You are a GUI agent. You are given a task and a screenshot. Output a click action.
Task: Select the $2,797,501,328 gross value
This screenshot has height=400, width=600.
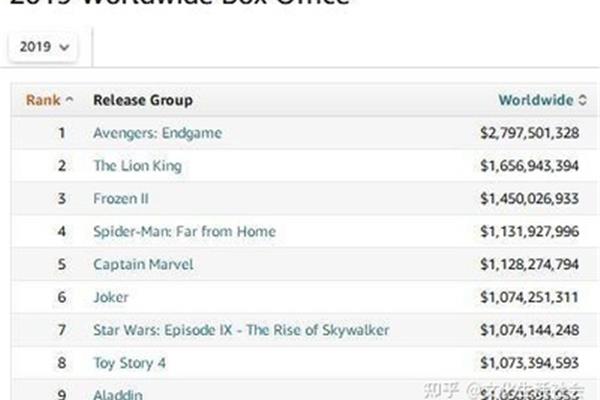click(x=530, y=133)
